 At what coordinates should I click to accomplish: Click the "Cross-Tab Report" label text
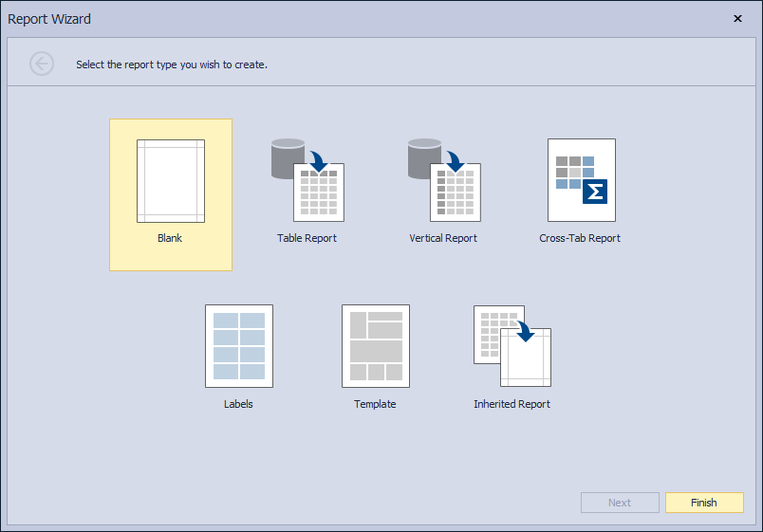pos(580,238)
